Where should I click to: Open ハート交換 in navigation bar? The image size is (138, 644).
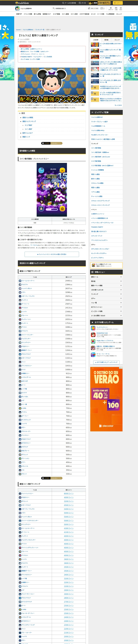click(101, 14)
